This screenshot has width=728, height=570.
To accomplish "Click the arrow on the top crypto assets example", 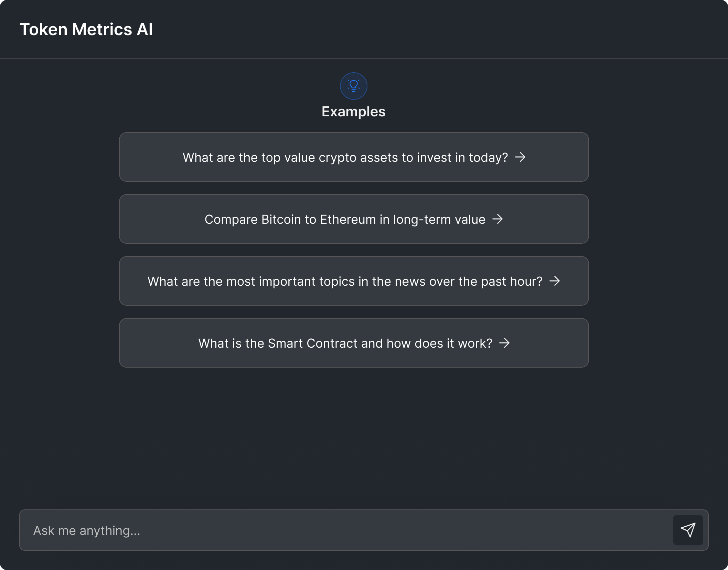I will click(x=521, y=157).
